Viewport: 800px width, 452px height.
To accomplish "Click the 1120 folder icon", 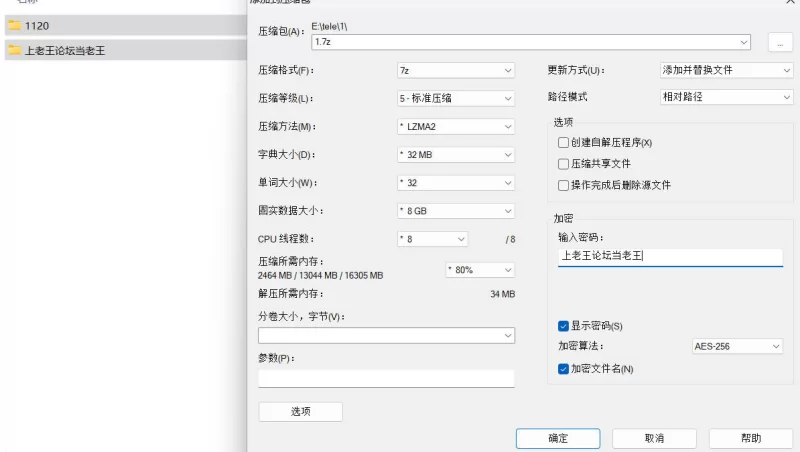I will (15, 25).
